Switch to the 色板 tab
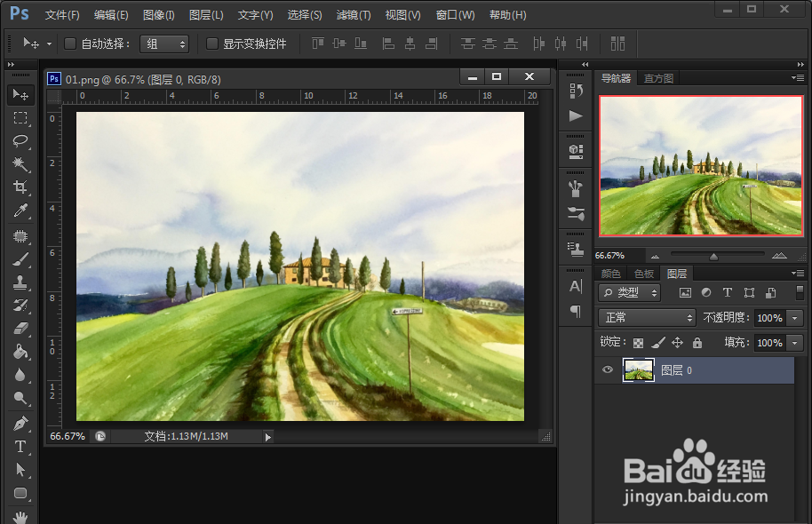812x524 pixels. 644,274
